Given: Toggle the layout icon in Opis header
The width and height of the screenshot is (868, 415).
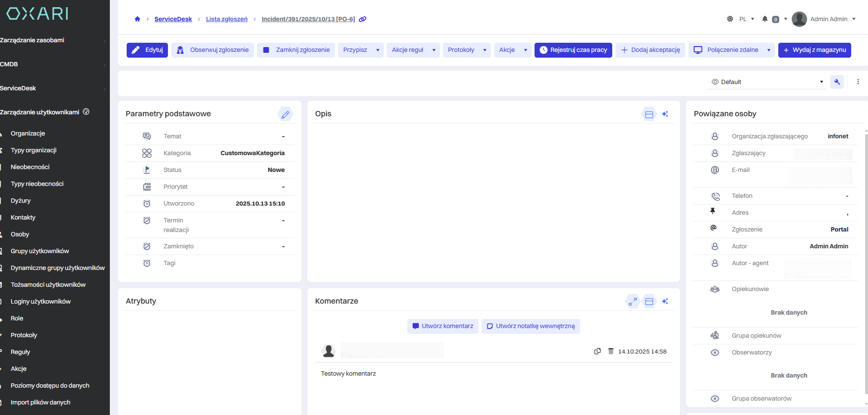Looking at the screenshot, I should point(649,114).
